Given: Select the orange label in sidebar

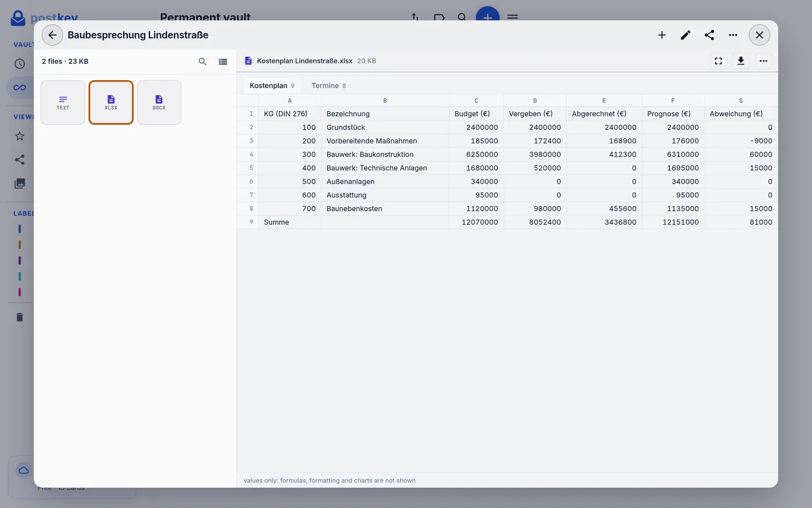Looking at the screenshot, I should (20, 245).
